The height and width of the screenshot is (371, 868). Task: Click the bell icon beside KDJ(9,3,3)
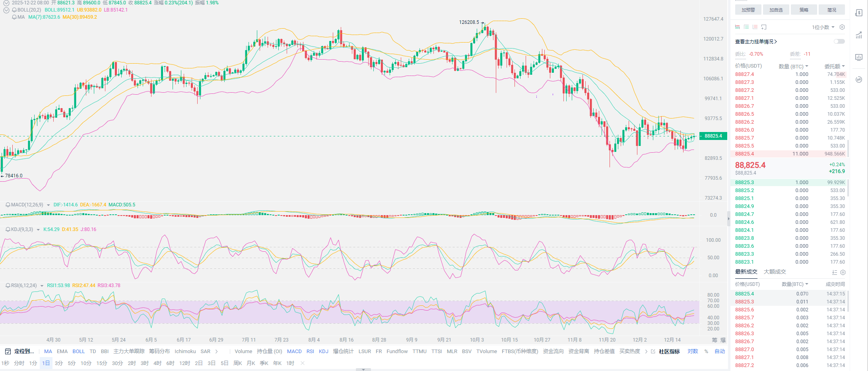tap(8, 229)
